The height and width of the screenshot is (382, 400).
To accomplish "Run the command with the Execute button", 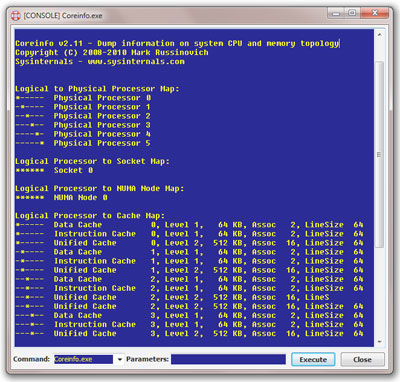I will [x=313, y=360].
